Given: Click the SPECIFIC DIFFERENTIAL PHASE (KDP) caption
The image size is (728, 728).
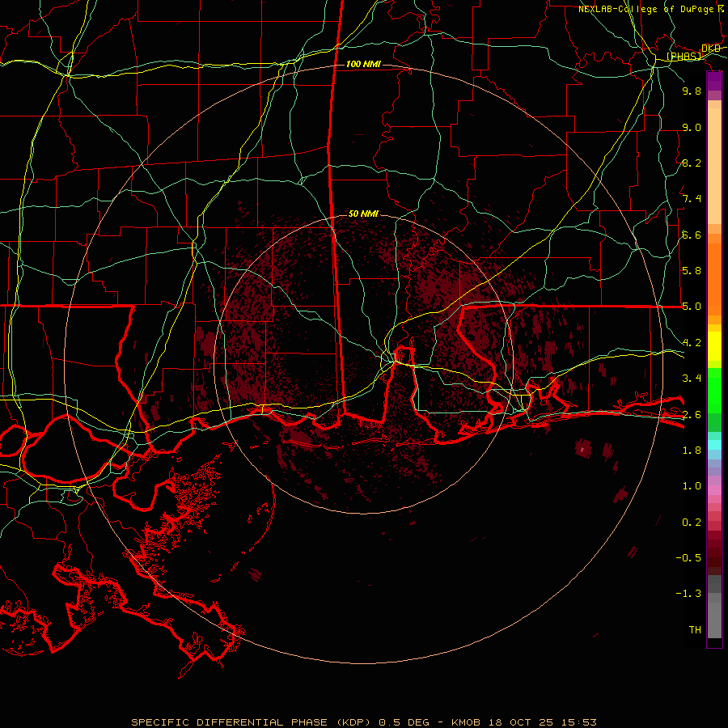Looking at the screenshot, I should point(250,722).
